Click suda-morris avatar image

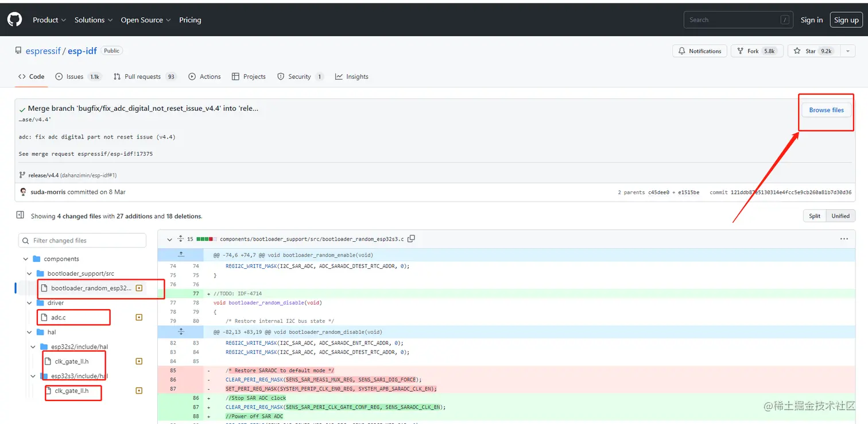tap(23, 192)
